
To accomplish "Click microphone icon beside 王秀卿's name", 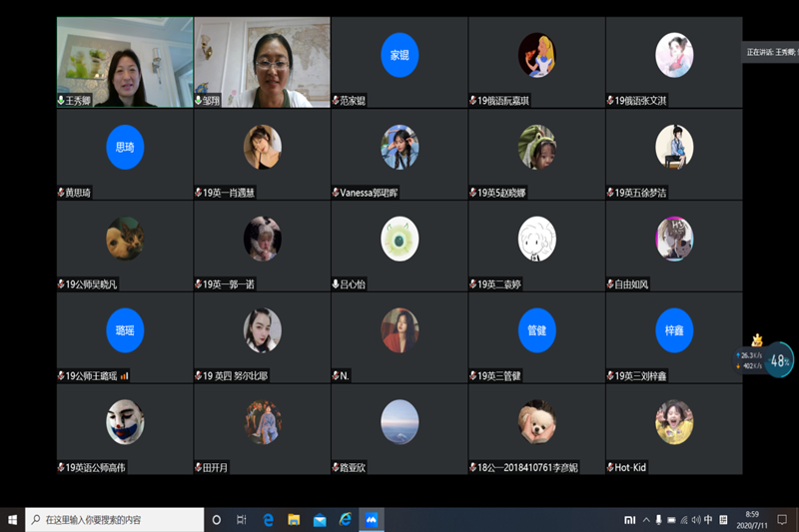I will tap(61, 101).
